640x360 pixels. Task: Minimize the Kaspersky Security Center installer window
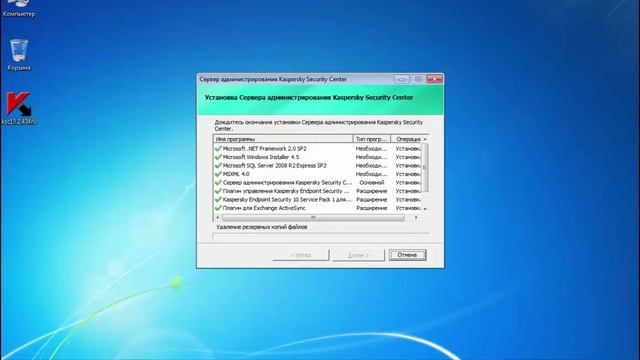pyautogui.click(x=402, y=79)
